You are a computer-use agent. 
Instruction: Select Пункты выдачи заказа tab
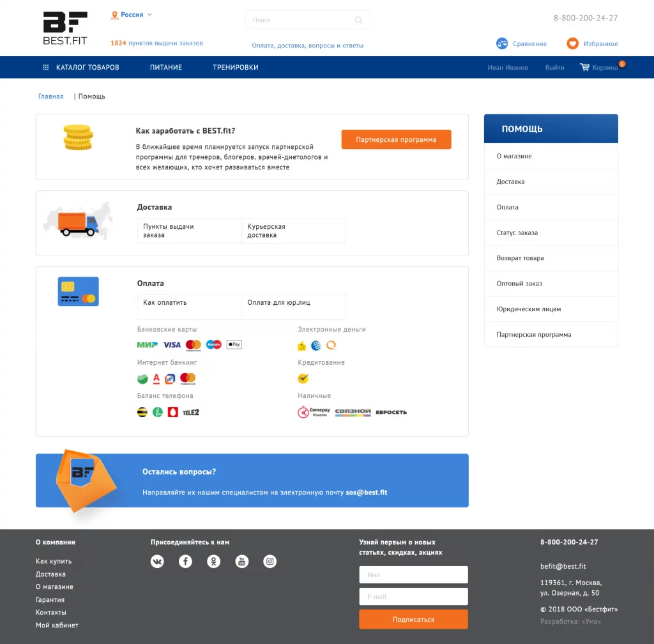pos(189,231)
